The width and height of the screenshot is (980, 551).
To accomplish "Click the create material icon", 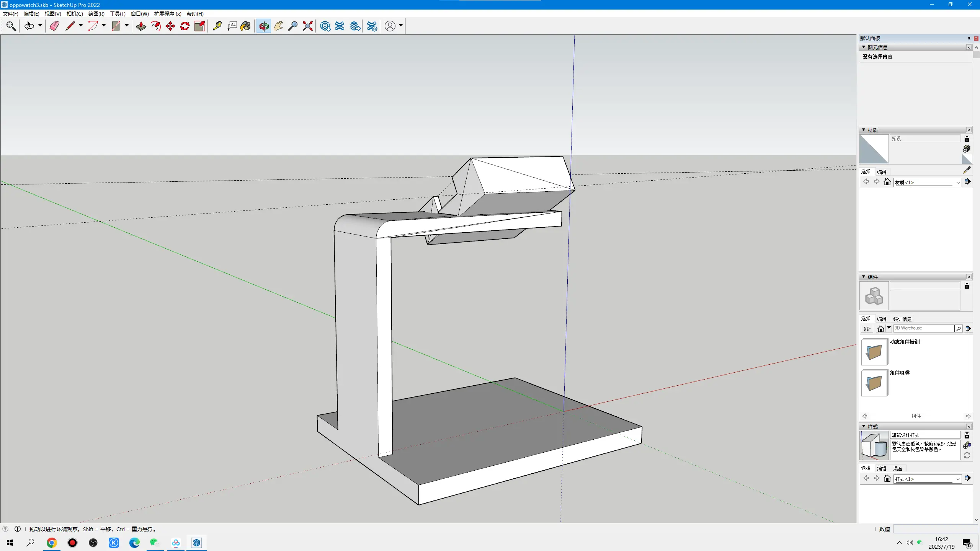I will 967,148.
